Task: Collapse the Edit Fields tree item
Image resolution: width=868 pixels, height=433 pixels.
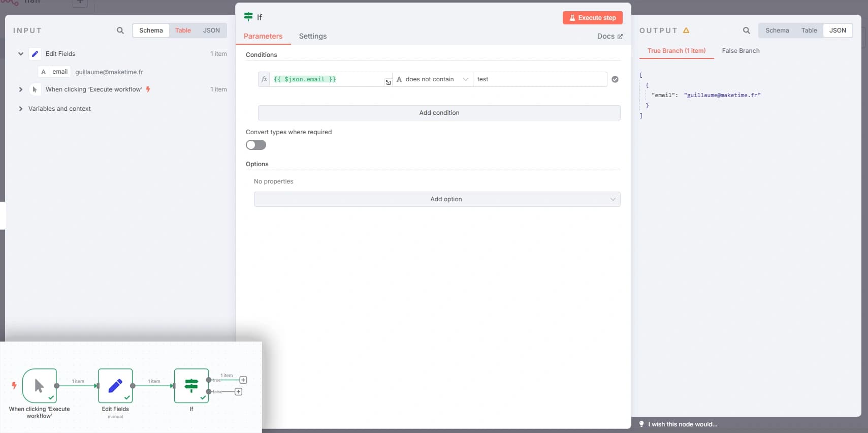Action: [x=21, y=54]
